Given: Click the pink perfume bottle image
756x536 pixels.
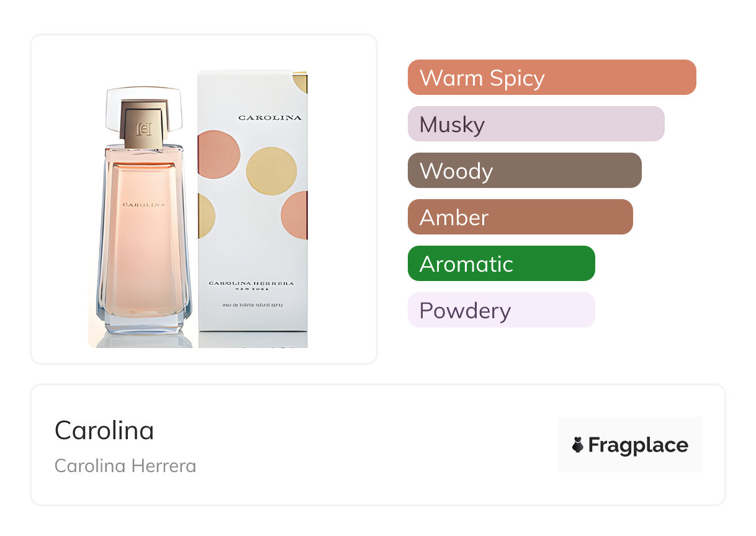Looking at the screenshot, I should 144,248.
